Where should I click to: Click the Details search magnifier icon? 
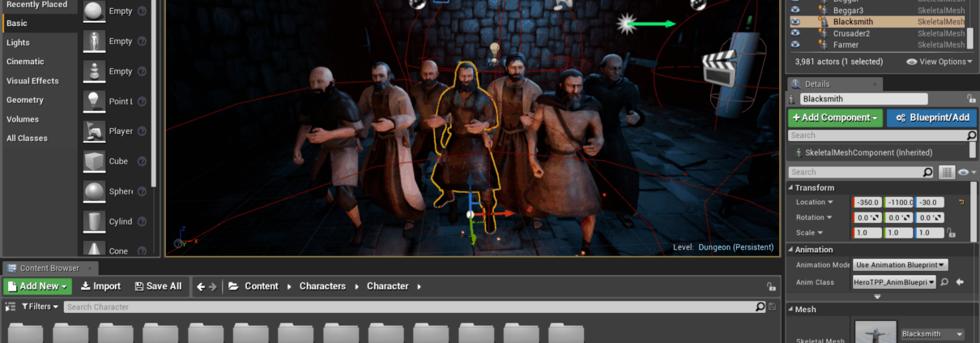(928, 172)
